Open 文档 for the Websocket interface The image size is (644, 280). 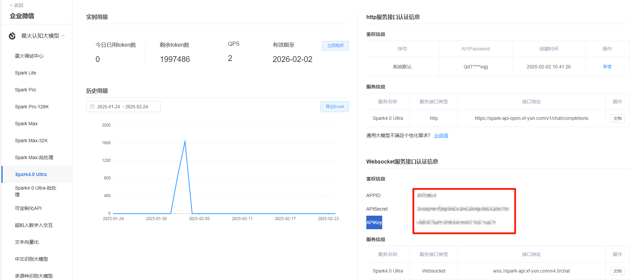pos(617,271)
